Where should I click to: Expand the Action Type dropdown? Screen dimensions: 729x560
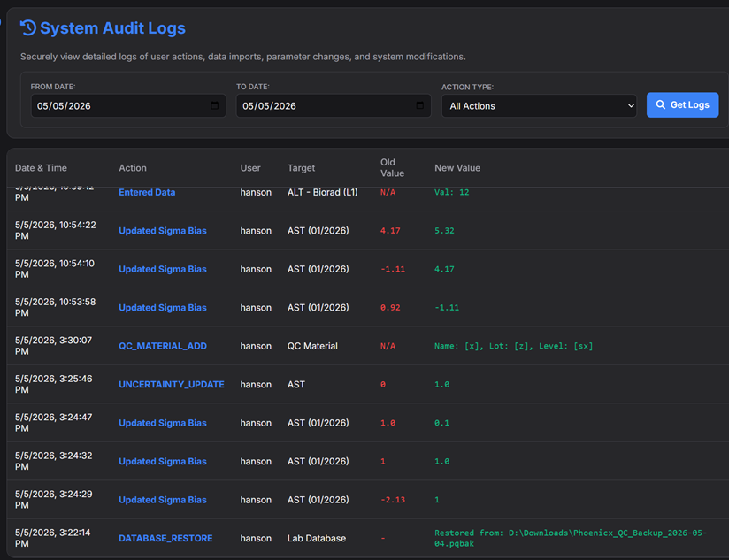click(x=539, y=106)
